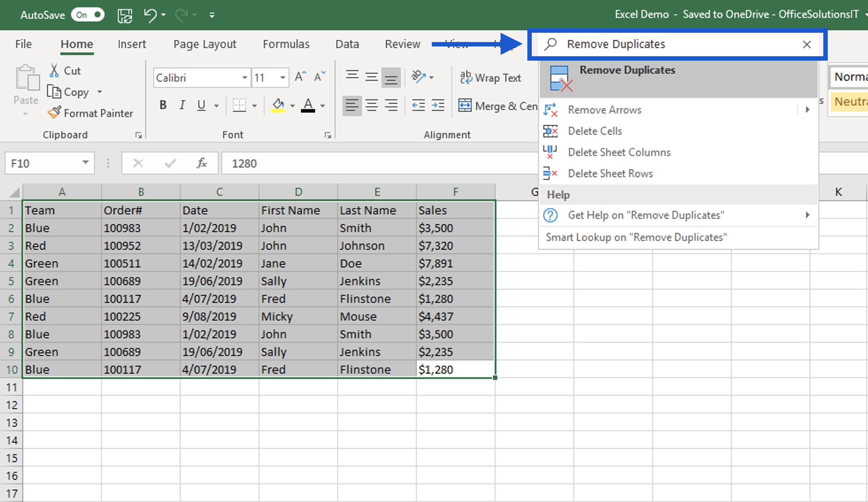This screenshot has height=502, width=868.
Task: Select the Increase Indent icon
Action: 438,105
